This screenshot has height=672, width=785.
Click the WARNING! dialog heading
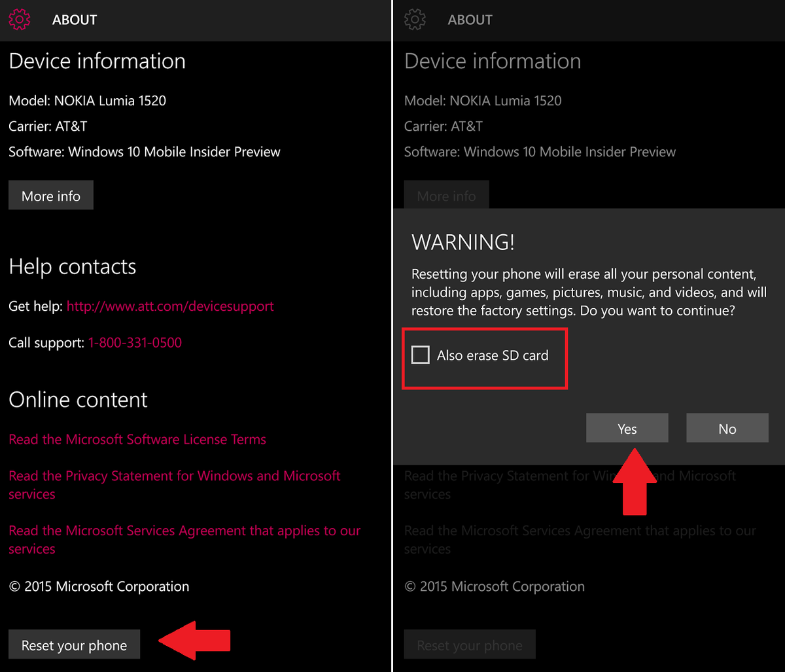[462, 242]
